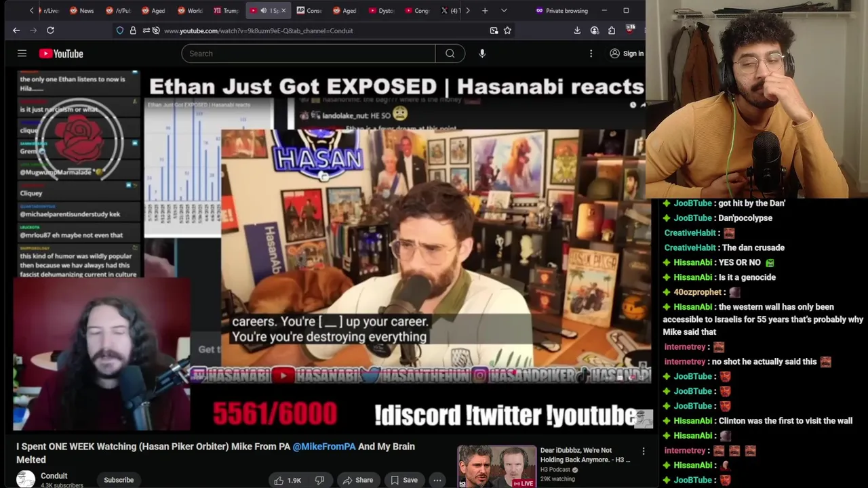Open Conduit channel avatar

click(26, 479)
